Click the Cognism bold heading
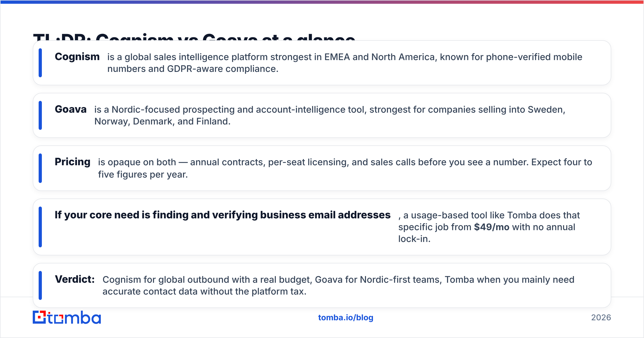This screenshot has width=644, height=338. pyautogui.click(x=77, y=57)
